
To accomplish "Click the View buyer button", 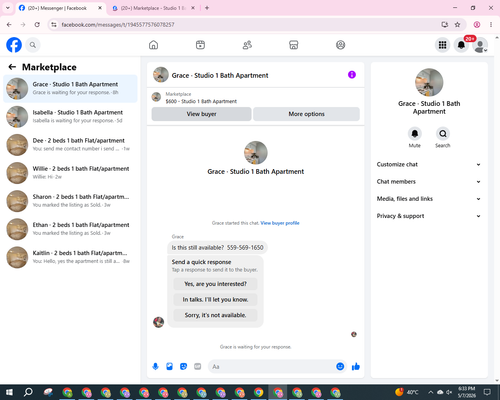I will point(201,114).
